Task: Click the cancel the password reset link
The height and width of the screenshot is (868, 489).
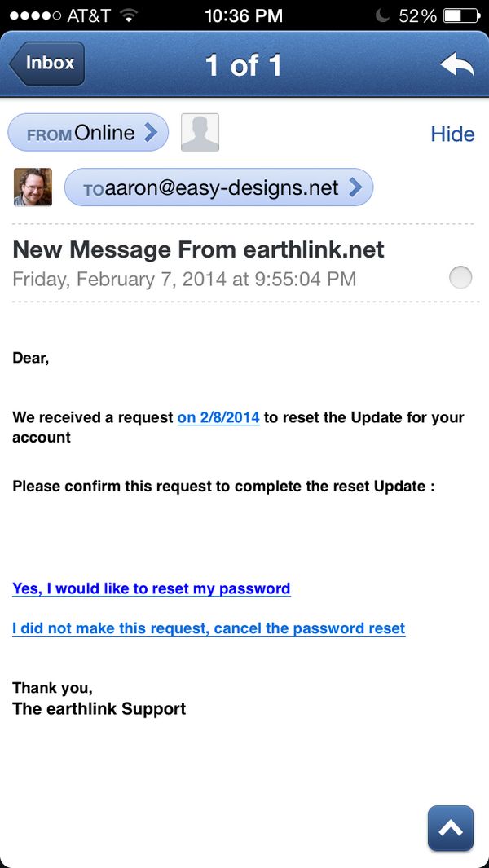Action: pyautogui.click(x=209, y=628)
